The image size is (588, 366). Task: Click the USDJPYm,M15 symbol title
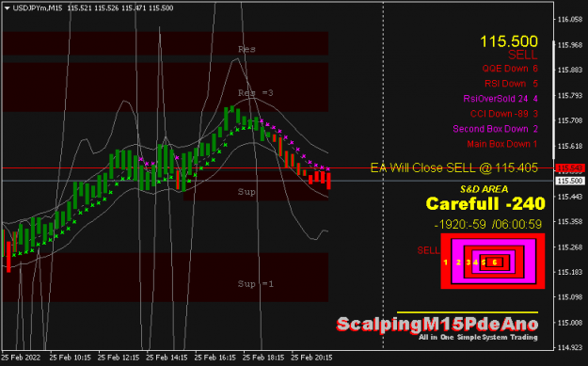pos(38,8)
